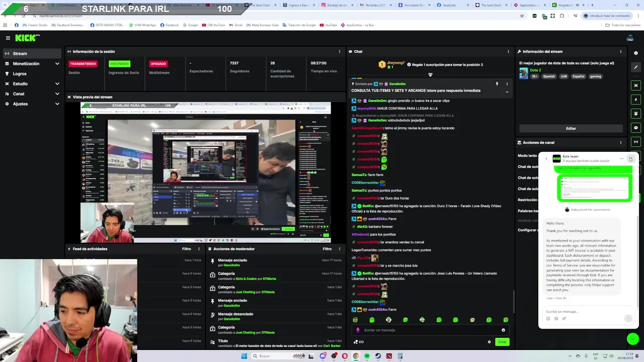This screenshot has height=362, width=644.
Task: Open profile avatar at top right
Action: [x=630, y=38]
